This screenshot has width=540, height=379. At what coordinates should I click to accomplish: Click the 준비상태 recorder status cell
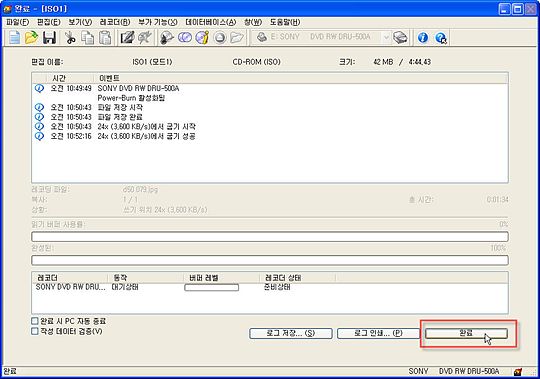pyautogui.click(x=277, y=287)
